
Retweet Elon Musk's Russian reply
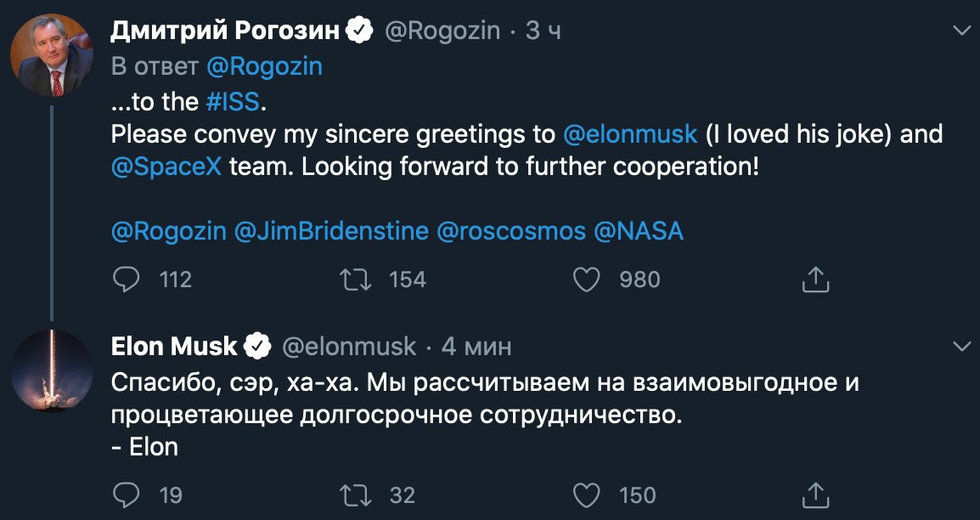[357, 495]
